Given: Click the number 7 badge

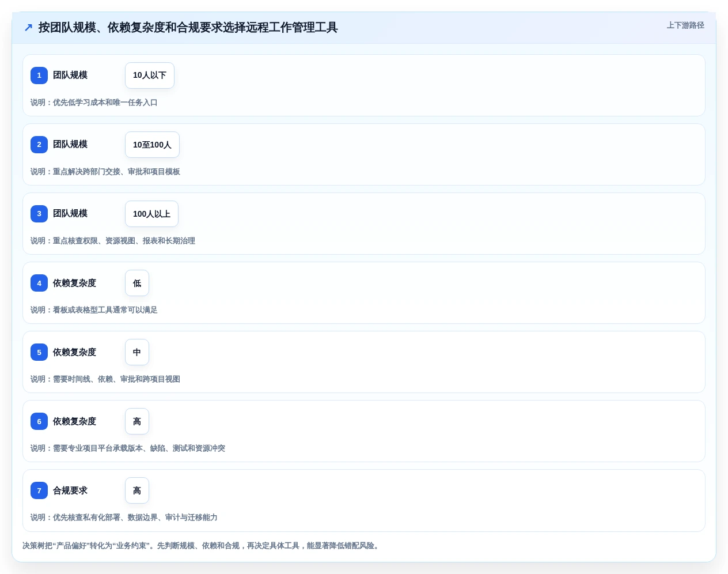Looking at the screenshot, I should tap(39, 490).
